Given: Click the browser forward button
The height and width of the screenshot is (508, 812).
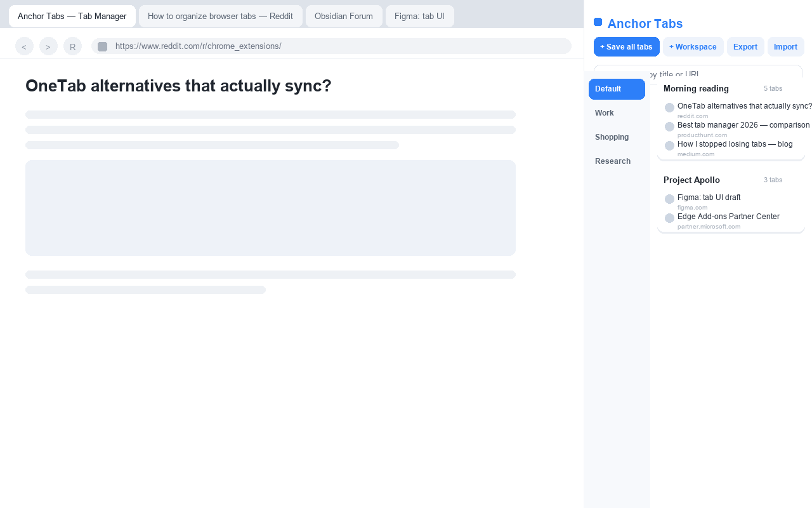Looking at the screenshot, I should (x=48, y=46).
